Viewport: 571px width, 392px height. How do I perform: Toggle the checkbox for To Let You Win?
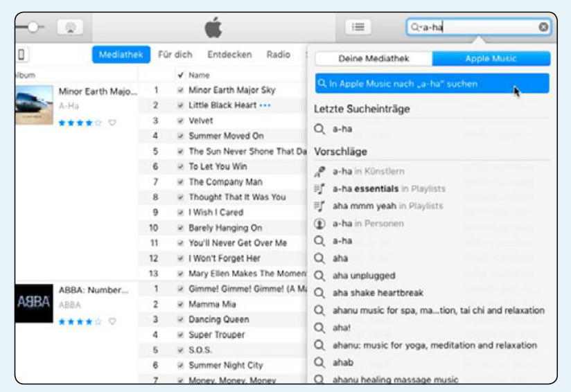click(180, 166)
